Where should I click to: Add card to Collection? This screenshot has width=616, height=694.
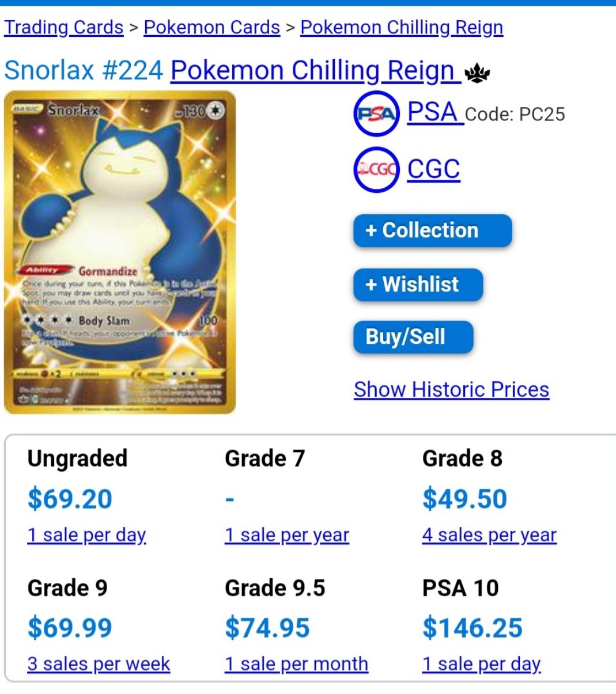click(433, 231)
